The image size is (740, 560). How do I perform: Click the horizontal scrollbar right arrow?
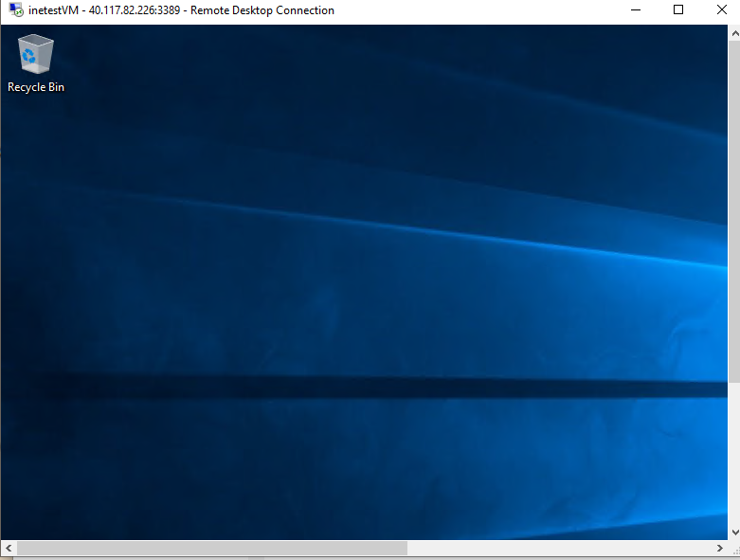click(720, 549)
